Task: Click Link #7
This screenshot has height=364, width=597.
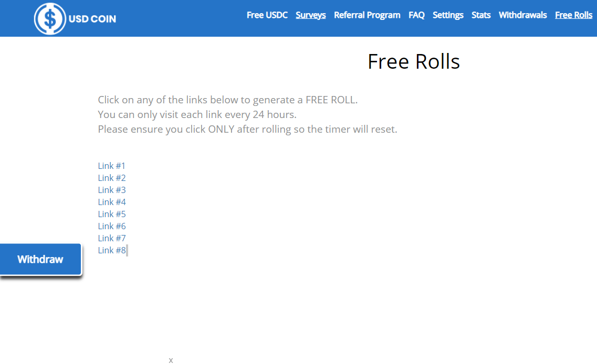Action: pos(111,238)
